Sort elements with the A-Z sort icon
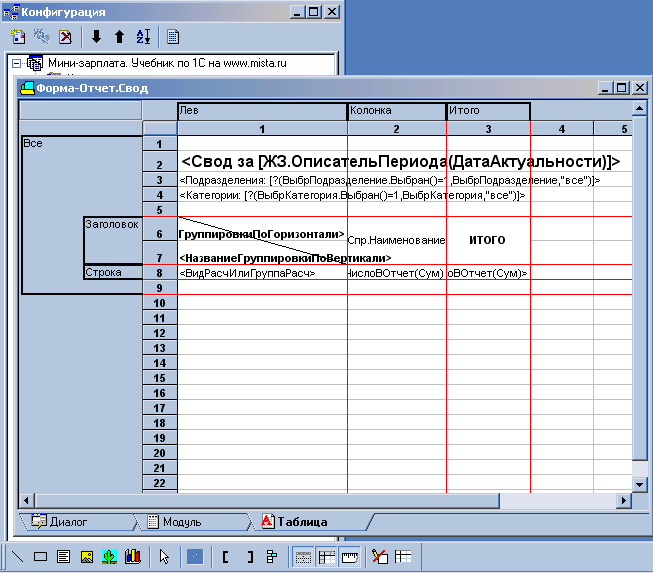 [x=143, y=37]
